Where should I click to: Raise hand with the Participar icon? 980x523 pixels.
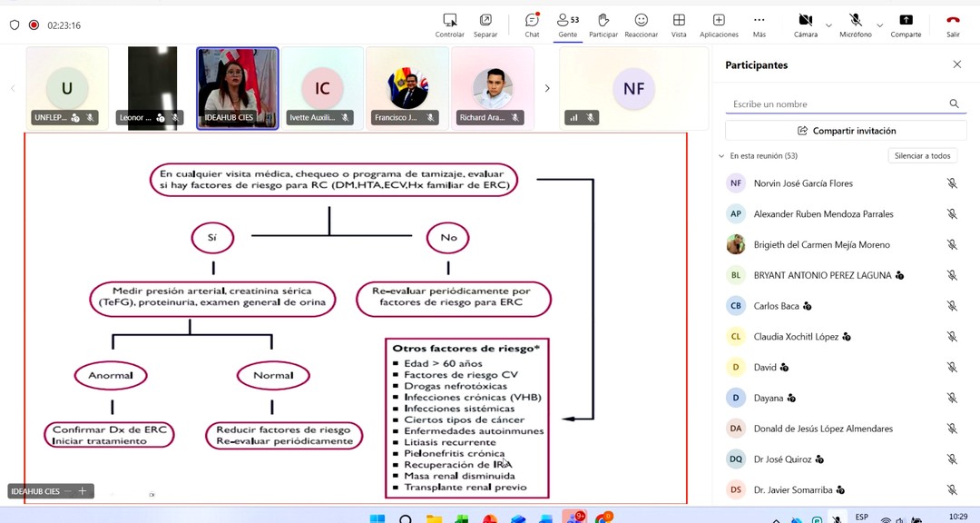[603, 21]
